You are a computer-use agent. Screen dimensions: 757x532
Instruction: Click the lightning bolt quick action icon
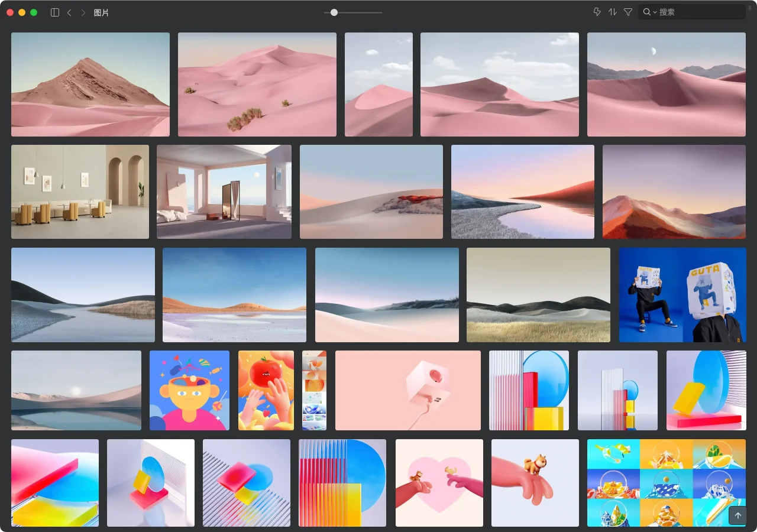click(597, 12)
